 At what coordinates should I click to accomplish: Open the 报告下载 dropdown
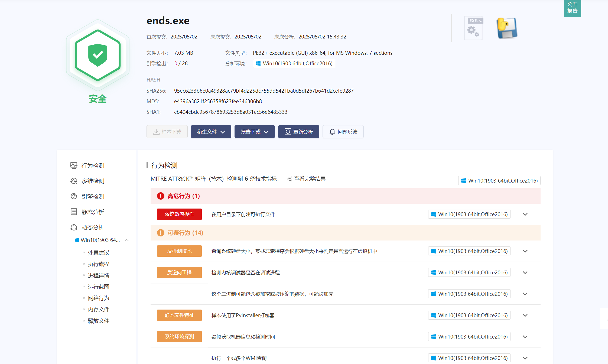[x=255, y=132]
